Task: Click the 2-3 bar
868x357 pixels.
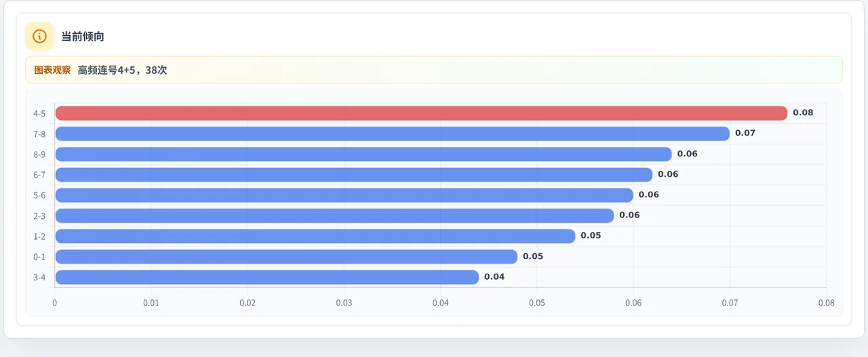Action: (334, 215)
